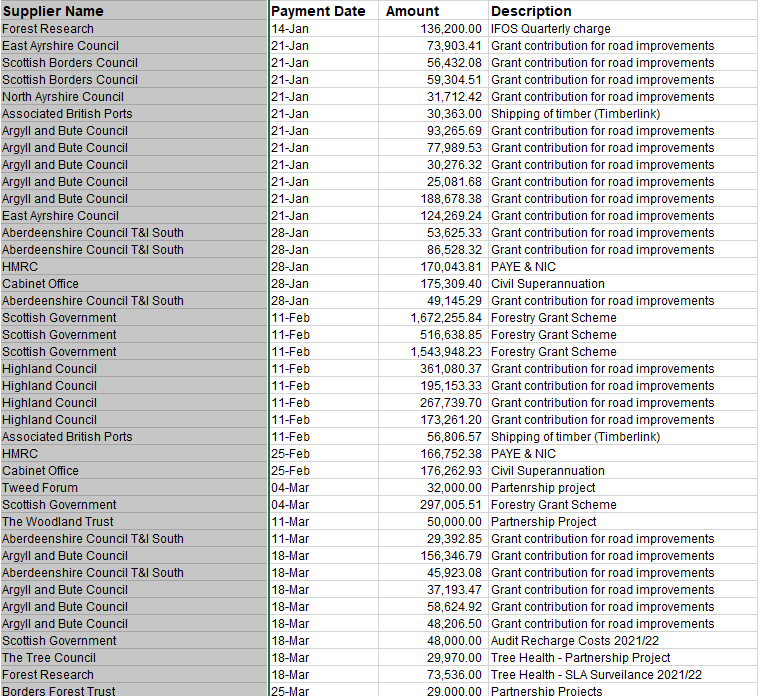Image resolution: width=758 pixels, height=696 pixels.
Task: Click The Tree Council supplier cell
Action: coord(49,658)
